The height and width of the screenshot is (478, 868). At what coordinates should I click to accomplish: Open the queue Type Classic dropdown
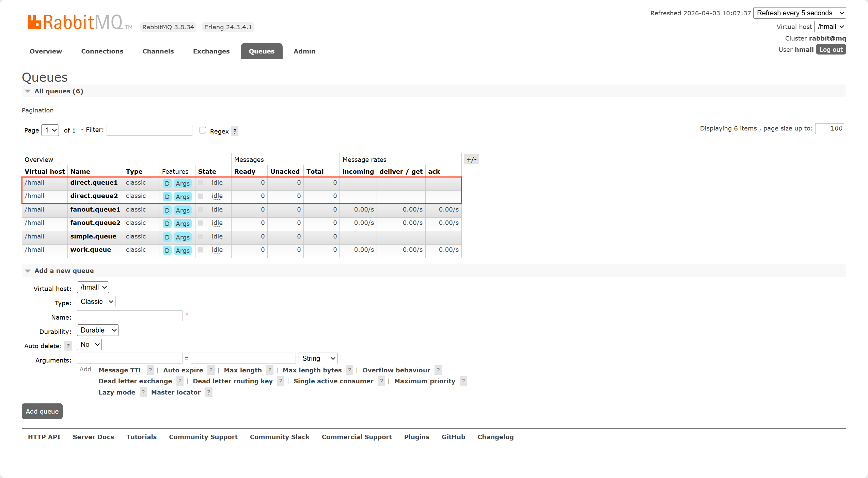(96, 302)
